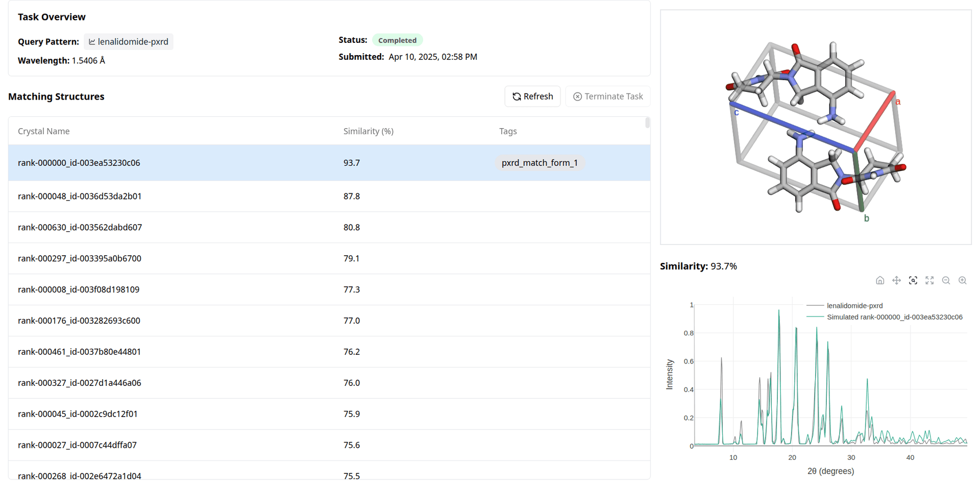Image resolution: width=980 pixels, height=489 pixels.
Task: Click the X-circle icon beside Terminate Task
Action: tap(577, 96)
